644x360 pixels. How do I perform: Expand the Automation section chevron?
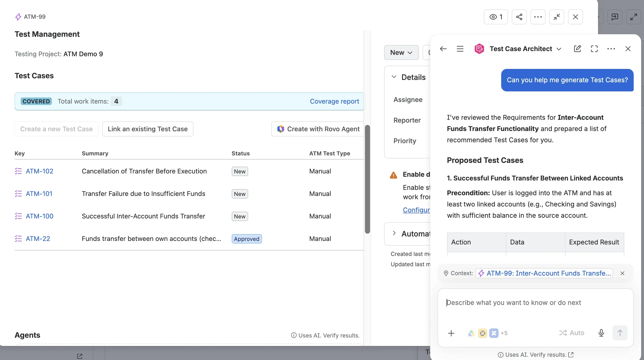coord(394,233)
